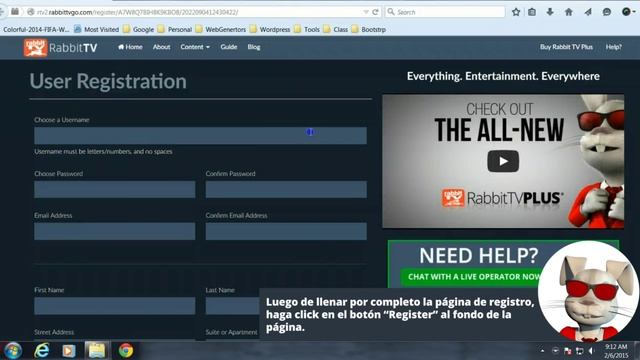Open the Bootstrp bookmarks folder
Image resolution: width=640 pixels, height=360 pixels.
(369, 29)
